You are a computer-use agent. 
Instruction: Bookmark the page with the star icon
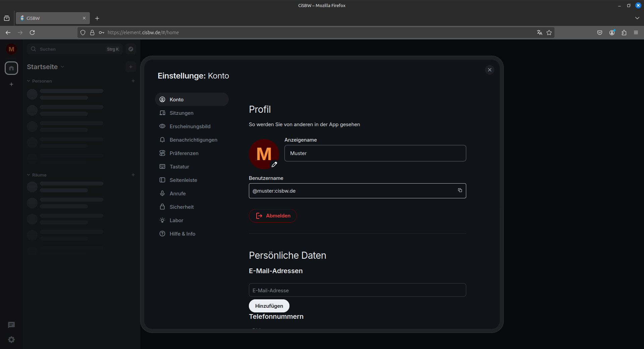[549, 32]
